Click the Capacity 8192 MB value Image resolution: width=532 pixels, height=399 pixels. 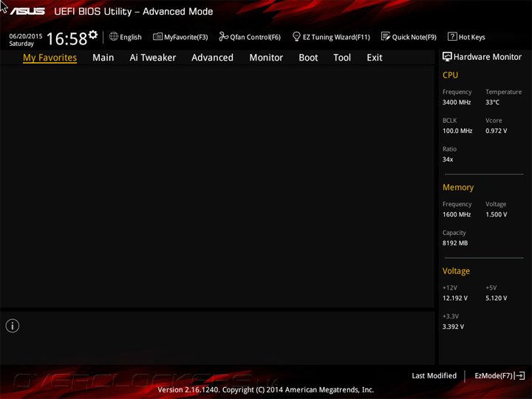click(x=455, y=243)
